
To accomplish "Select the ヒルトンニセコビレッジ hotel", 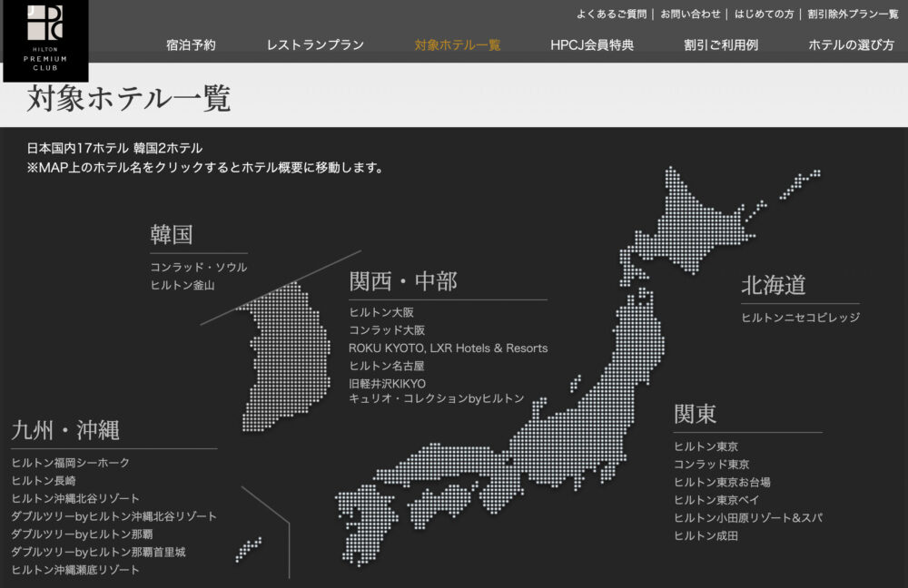I will (x=800, y=318).
